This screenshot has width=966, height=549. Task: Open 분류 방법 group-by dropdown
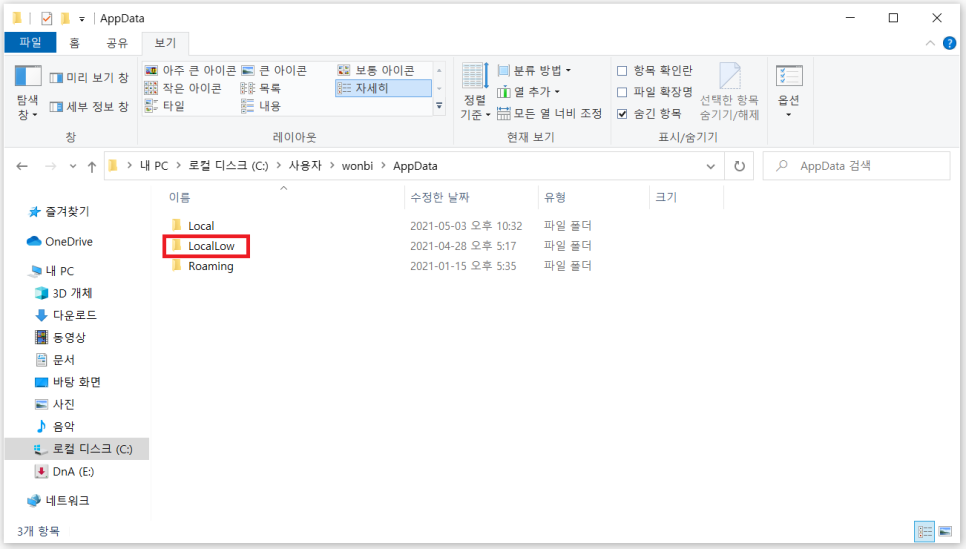pyautogui.click(x=535, y=70)
